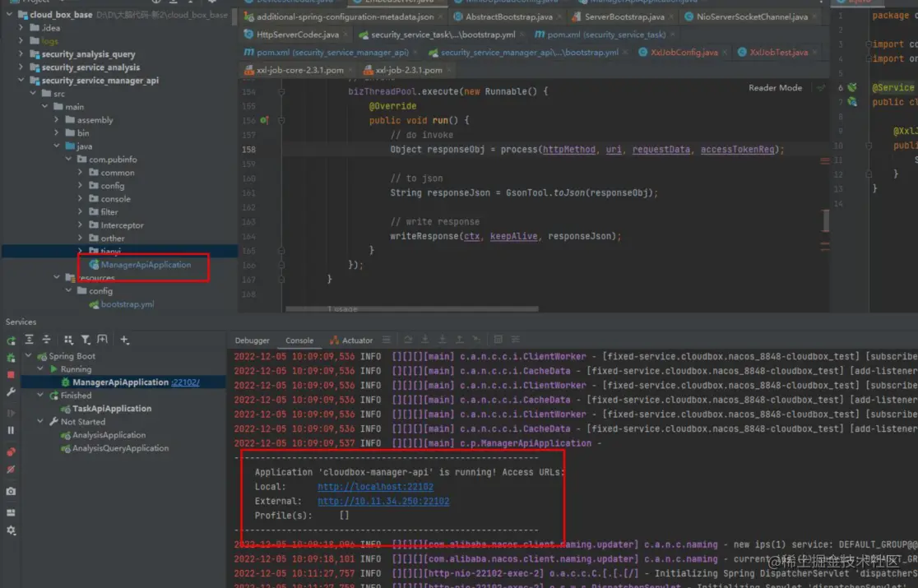The width and height of the screenshot is (918, 588).
Task: Click the :22102/ port link in Services
Action: pos(186,382)
